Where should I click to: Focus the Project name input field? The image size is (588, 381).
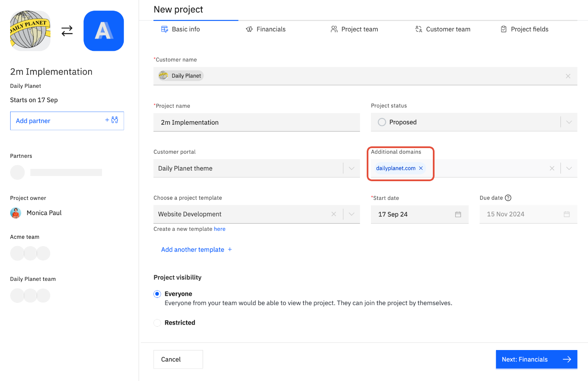pos(256,122)
